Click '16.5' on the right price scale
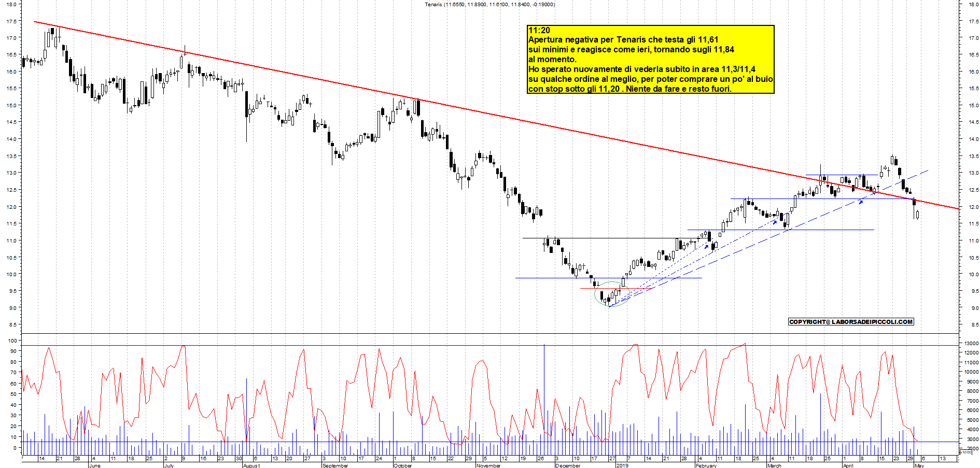 pyautogui.click(x=973, y=55)
